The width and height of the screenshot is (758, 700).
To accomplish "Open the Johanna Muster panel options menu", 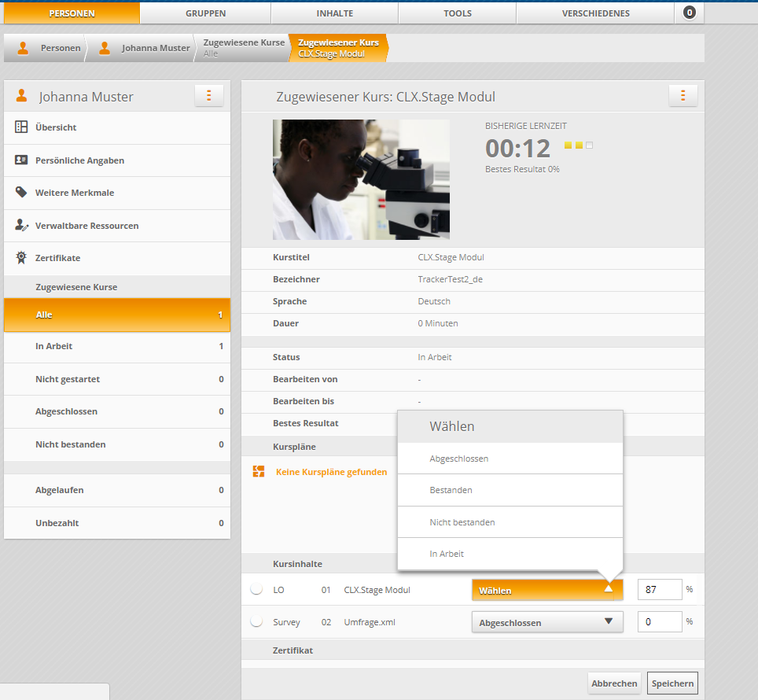I will coord(209,96).
